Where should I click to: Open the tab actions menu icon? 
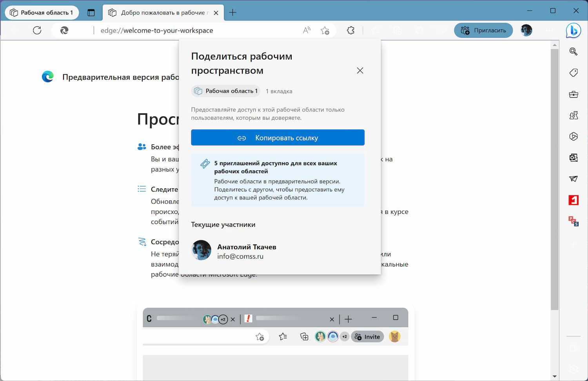91,13
